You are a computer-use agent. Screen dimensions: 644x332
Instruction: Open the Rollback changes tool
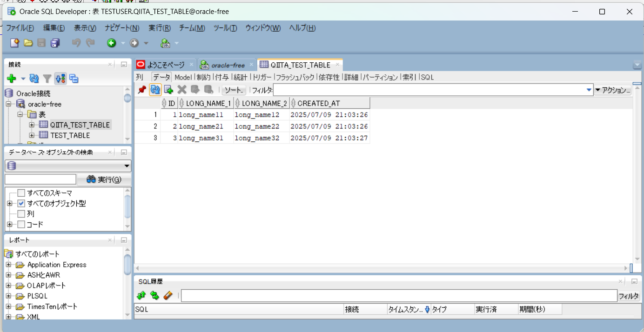pos(209,90)
